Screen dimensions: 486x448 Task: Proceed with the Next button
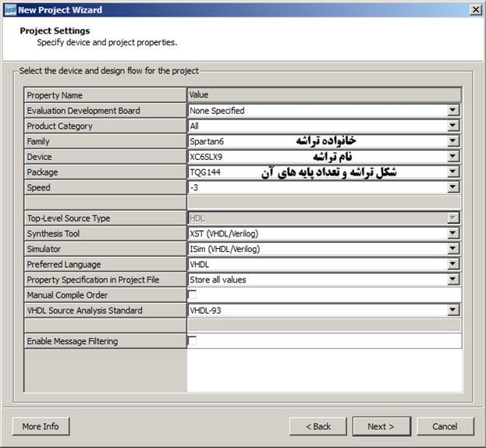point(381,426)
